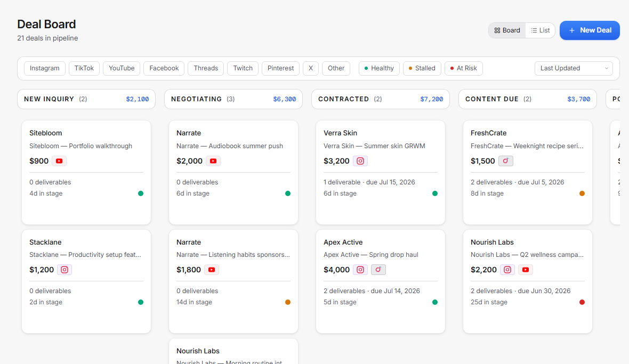Image resolution: width=629 pixels, height=364 pixels.
Task: Click Negotiating column header
Action: pos(233,99)
